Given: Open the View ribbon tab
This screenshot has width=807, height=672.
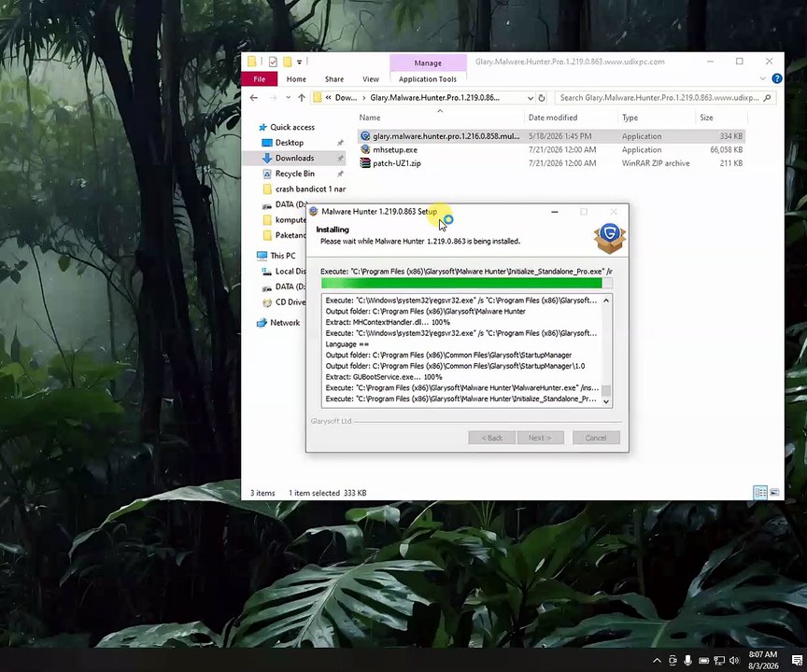Looking at the screenshot, I should 371,79.
